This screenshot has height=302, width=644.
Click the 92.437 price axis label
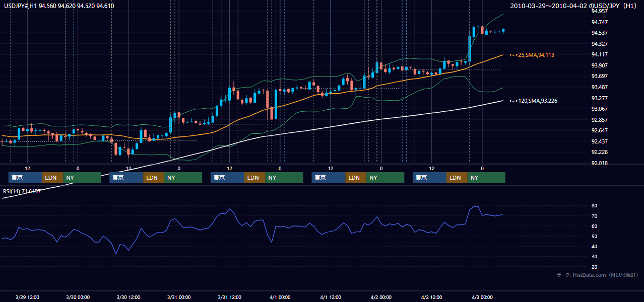tap(599, 141)
